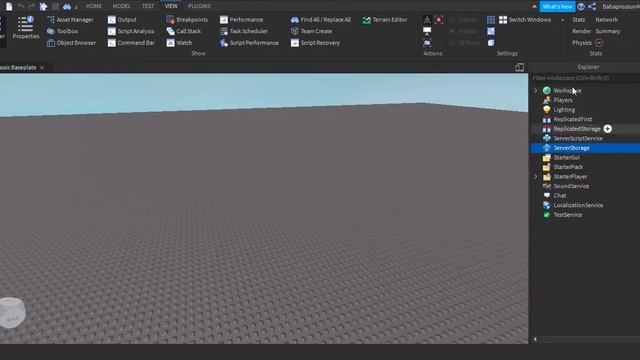
Task: Click the red clear icon next to Physics
Action: pyautogui.click(x=599, y=43)
